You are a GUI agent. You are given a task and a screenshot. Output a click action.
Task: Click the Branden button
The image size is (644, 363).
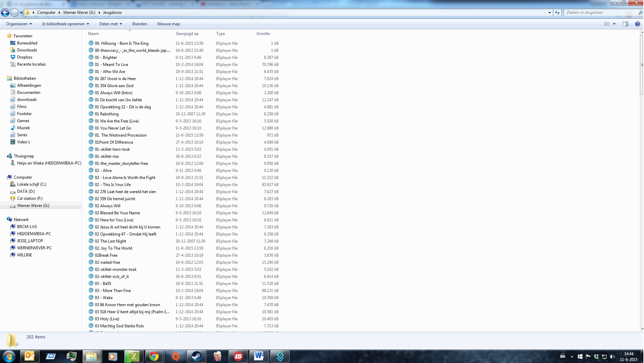click(140, 24)
